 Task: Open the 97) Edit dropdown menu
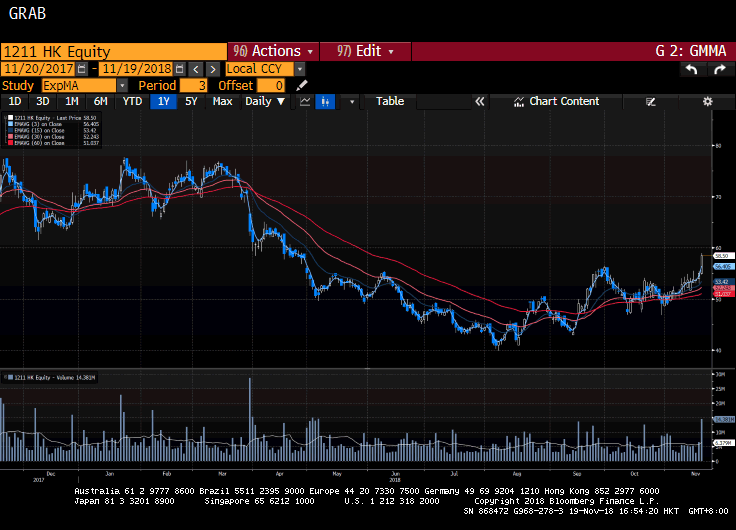coord(365,51)
